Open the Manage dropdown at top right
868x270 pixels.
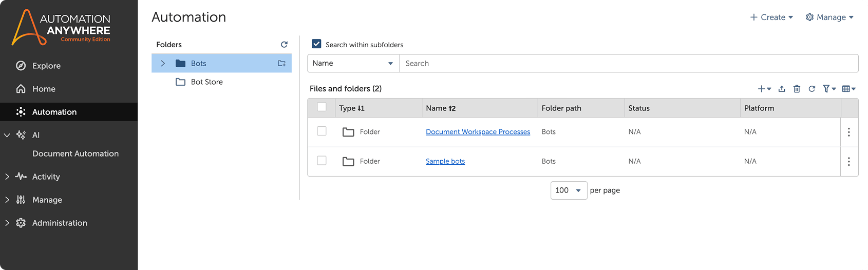click(x=829, y=17)
